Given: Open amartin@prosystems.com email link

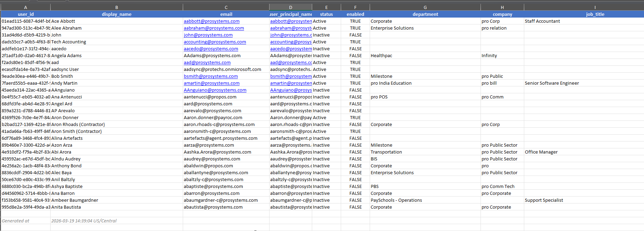Looking at the screenshot, I should [x=212, y=83].
